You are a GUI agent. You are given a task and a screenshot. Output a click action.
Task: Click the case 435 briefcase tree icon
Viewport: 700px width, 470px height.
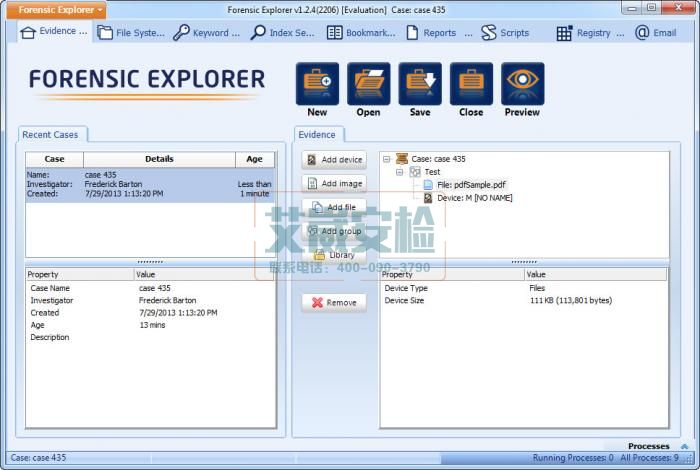point(402,158)
